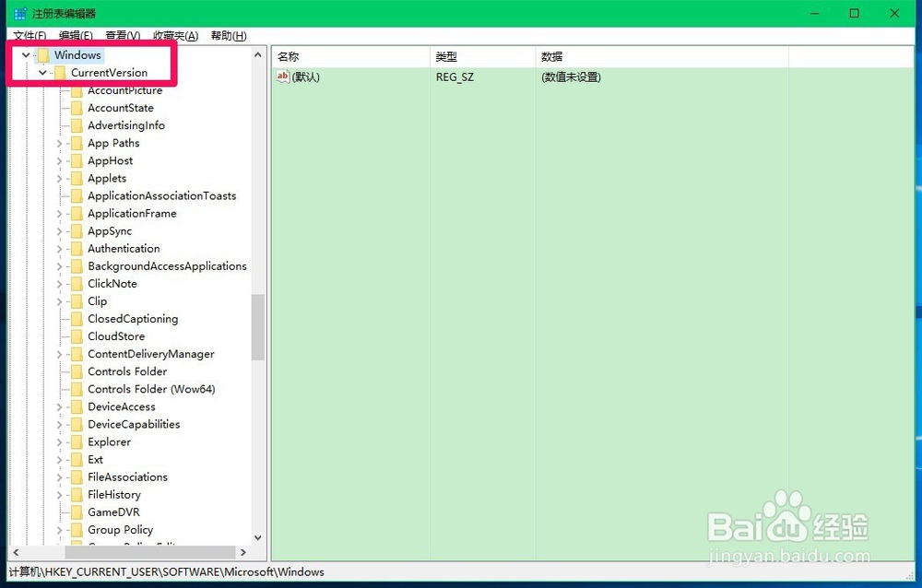Viewport: 922px width, 588px height.
Task: Click the FileAssociations folder icon
Action: coord(77,477)
